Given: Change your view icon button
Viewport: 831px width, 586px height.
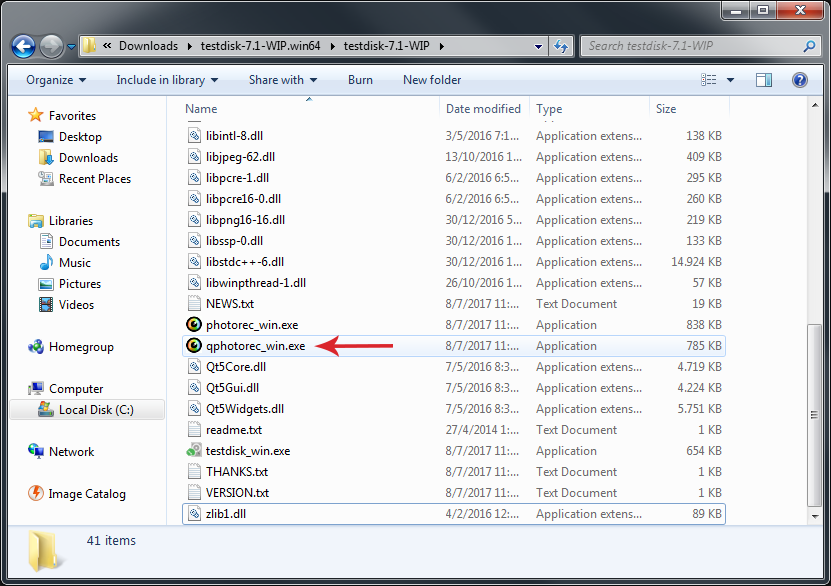Looking at the screenshot, I should [x=709, y=80].
